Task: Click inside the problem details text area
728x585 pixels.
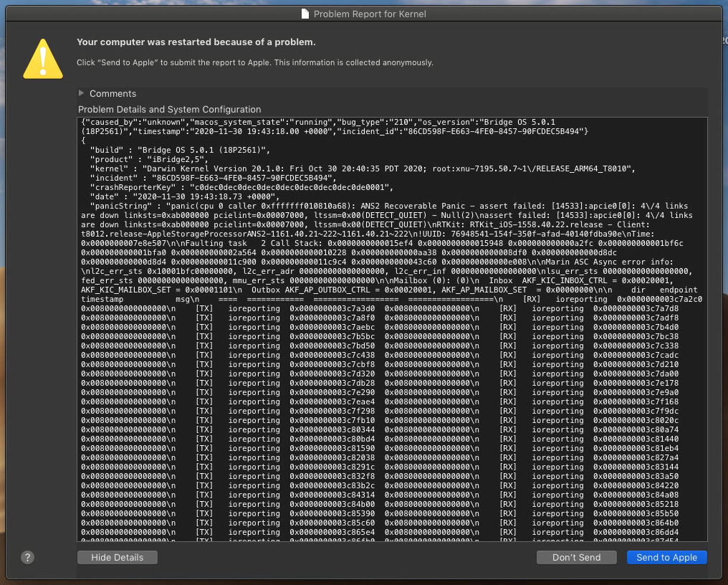Action: click(392, 329)
